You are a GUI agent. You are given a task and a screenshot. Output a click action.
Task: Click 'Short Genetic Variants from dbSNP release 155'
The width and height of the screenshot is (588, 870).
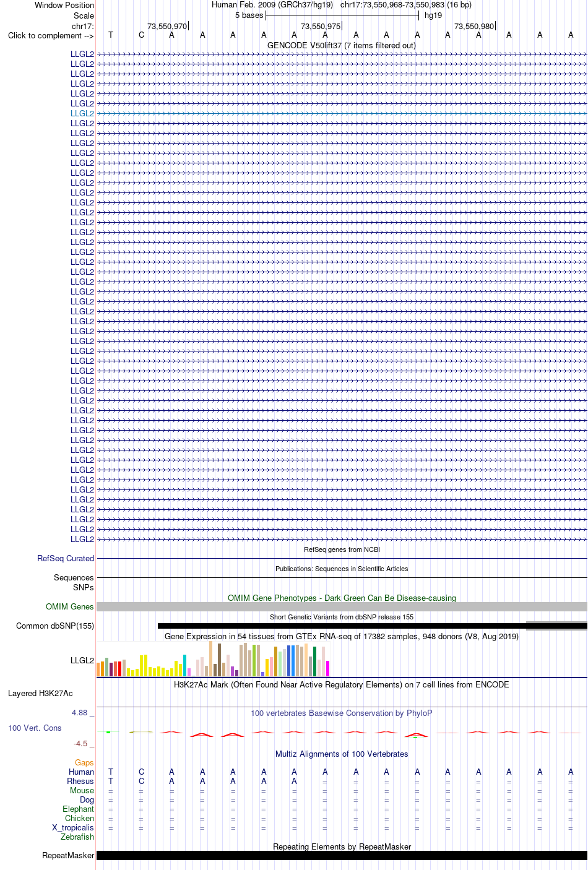click(342, 617)
